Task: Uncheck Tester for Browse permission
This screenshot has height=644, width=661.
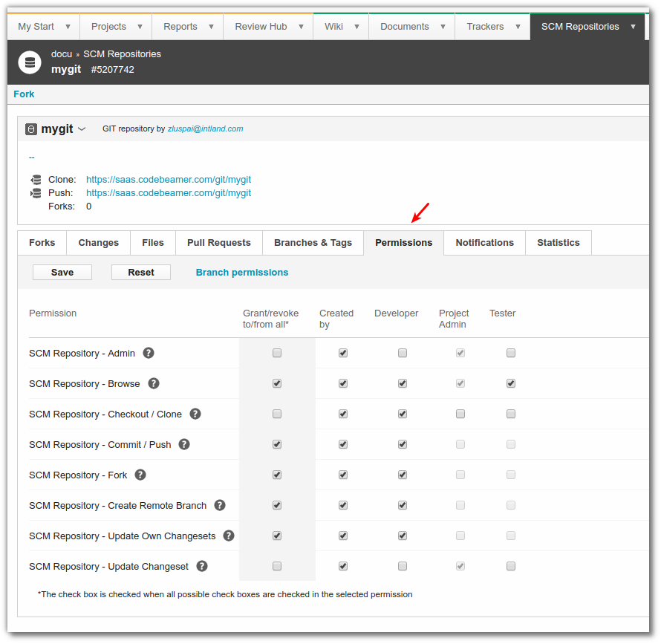Action: (x=511, y=383)
